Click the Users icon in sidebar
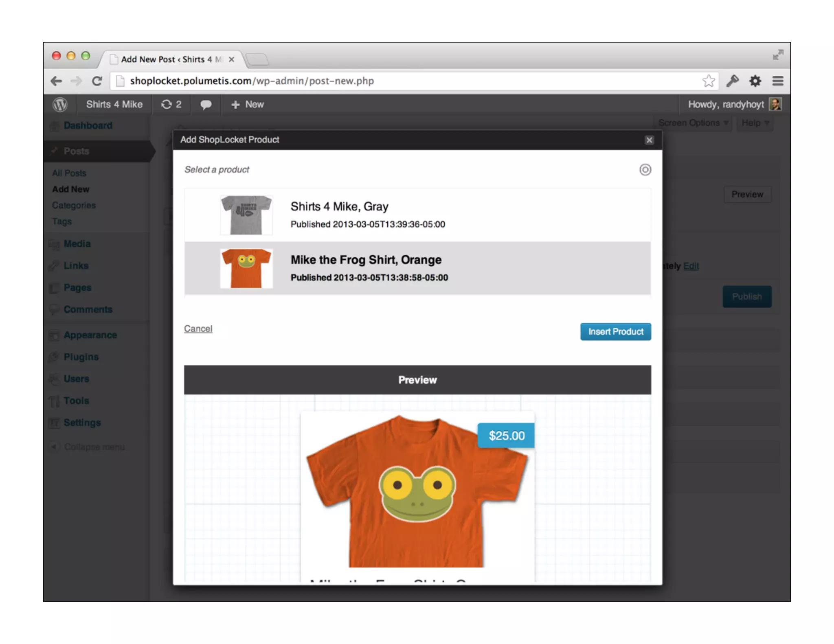The height and width of the screenshot is (644, 834). coord(54,379)
